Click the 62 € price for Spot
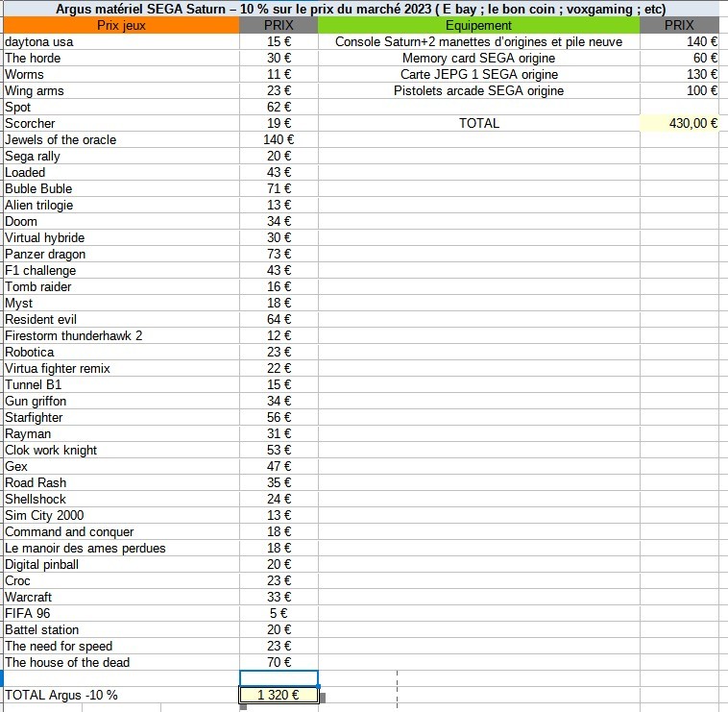 click(279, 107)
